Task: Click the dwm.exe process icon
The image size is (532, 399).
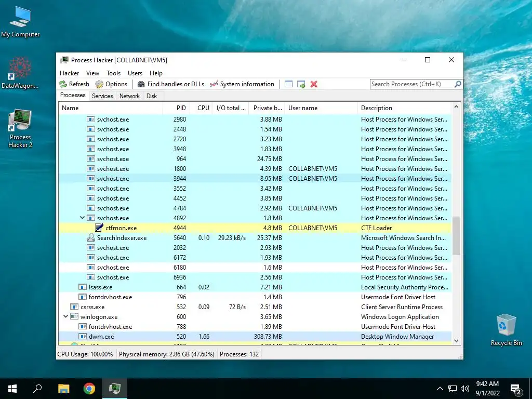Action: [83, 336]
